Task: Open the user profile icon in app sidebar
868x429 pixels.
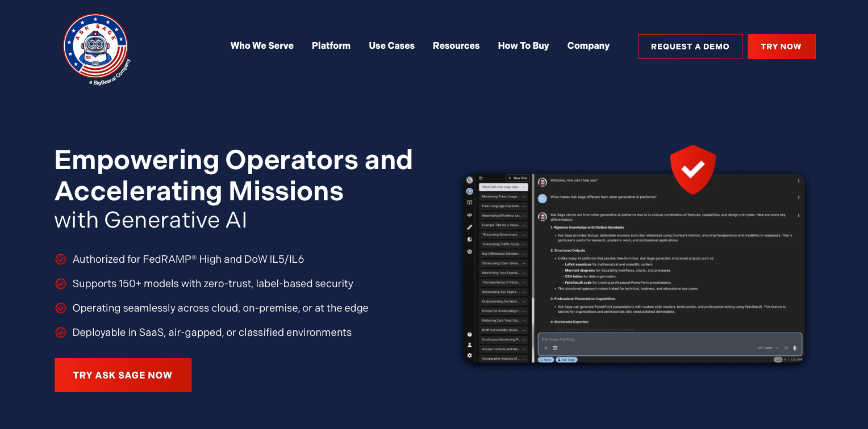Action: 470,345
